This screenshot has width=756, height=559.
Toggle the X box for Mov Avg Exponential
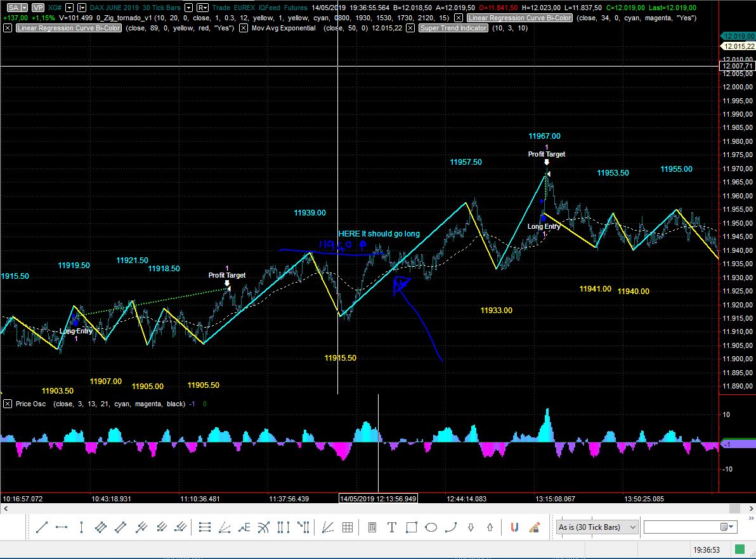244,28
